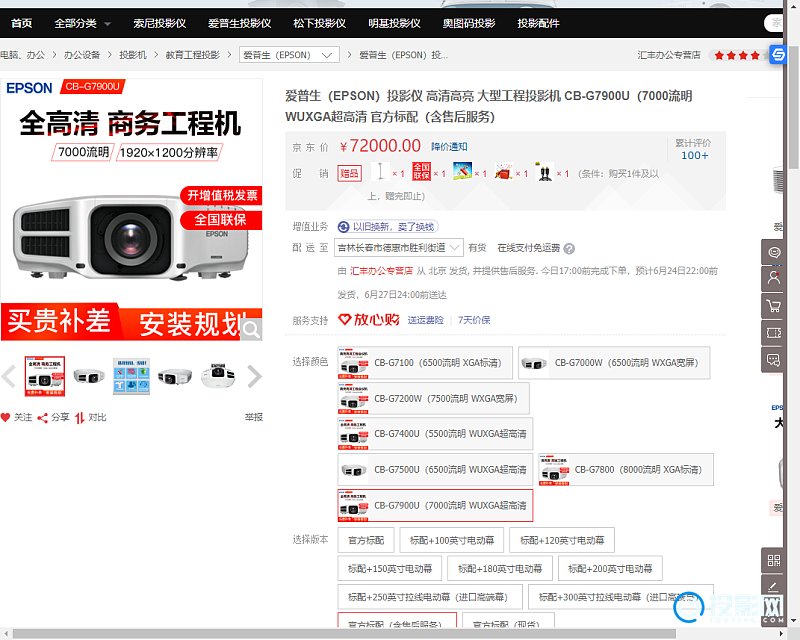Choose 标配+100英寸电动幕 version

click(451, 541)
